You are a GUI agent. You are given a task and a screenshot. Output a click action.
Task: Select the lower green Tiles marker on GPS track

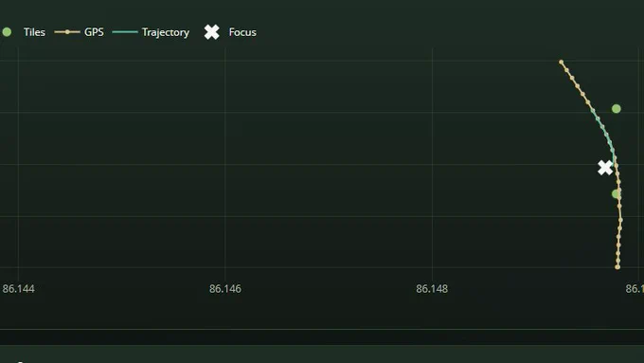click(617, 193)
